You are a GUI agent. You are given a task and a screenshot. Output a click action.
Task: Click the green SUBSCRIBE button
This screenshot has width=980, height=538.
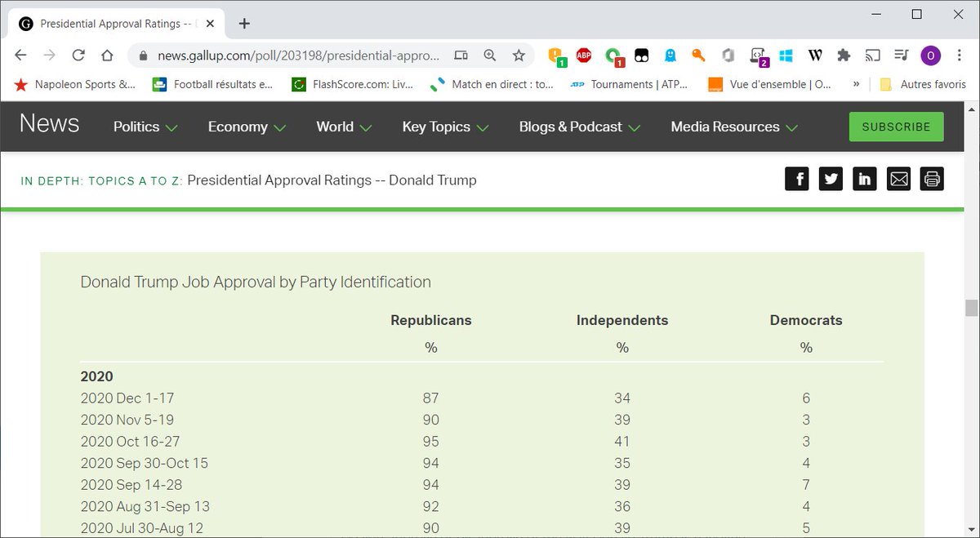coord(896,127)
